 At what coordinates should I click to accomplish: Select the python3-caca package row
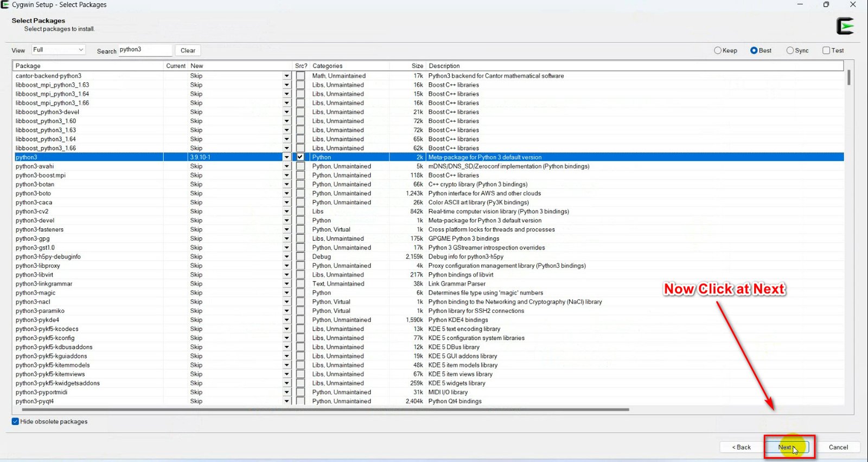pyautogui.click(x=428, y=203)
